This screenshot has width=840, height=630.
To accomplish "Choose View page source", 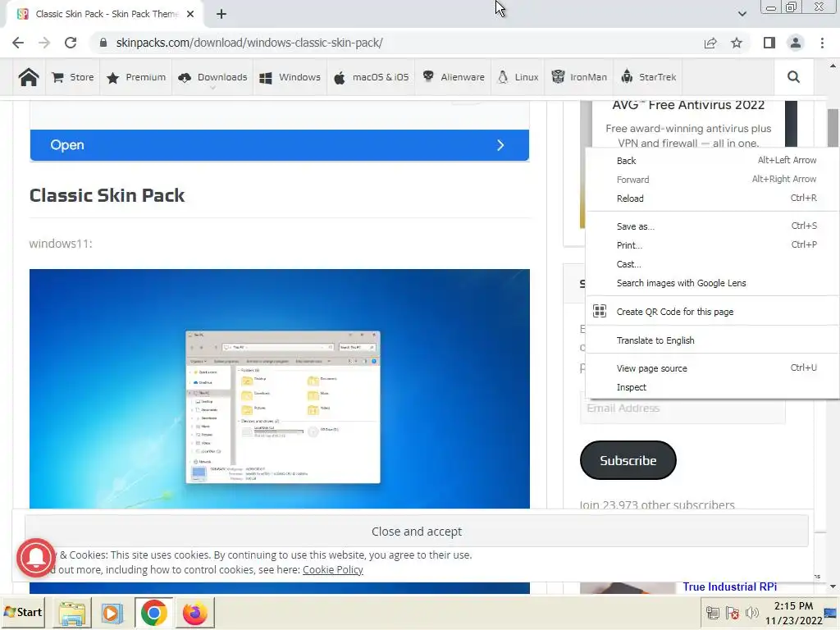I will 713,368.
